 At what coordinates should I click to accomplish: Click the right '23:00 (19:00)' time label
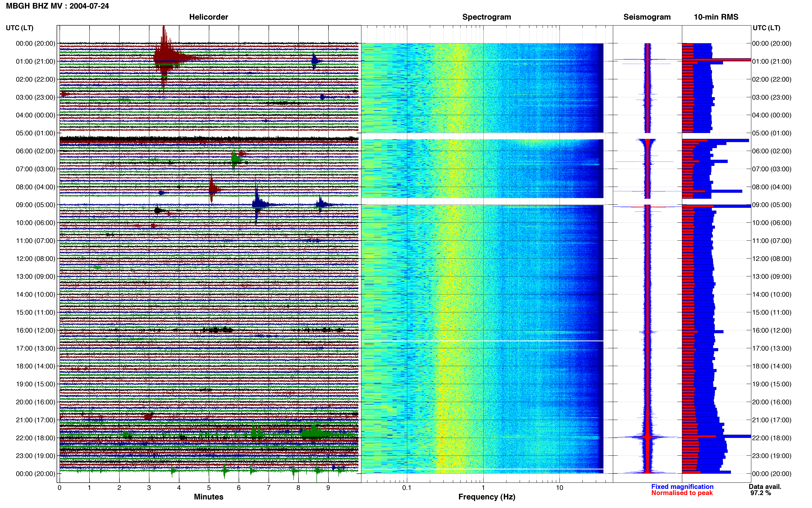(771, 456)
